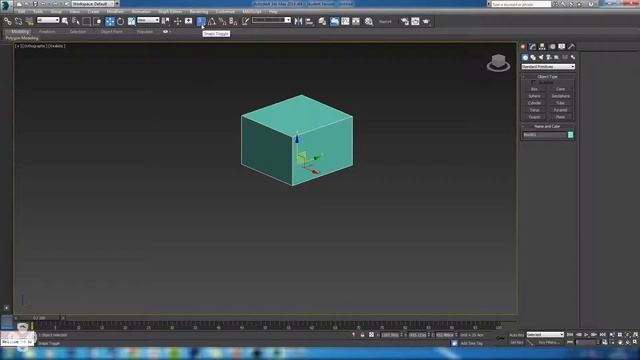Screen dimensions: 640x360
Task: Click the Align tool icon
Action: tap(309, 21)
